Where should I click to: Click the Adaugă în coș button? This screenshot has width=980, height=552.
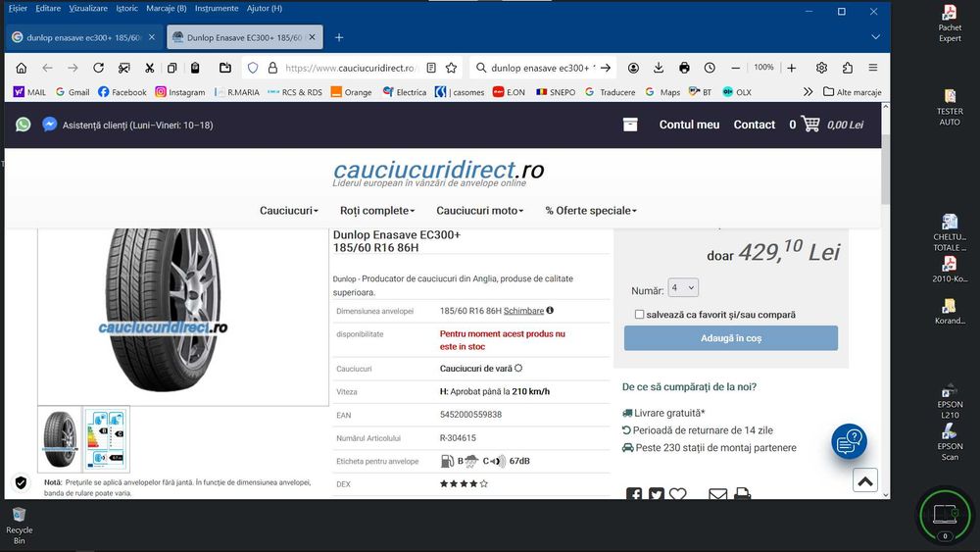coord(731,338)
